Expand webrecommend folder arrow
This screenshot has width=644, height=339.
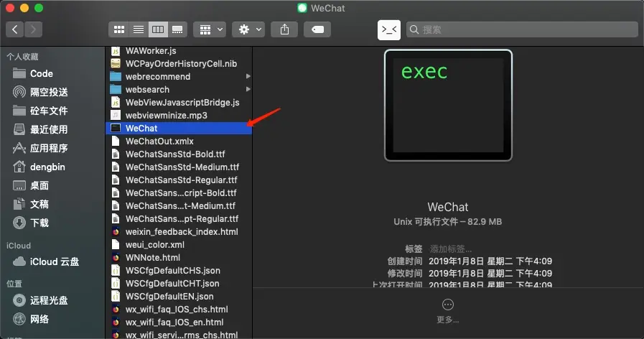point(248,76)
